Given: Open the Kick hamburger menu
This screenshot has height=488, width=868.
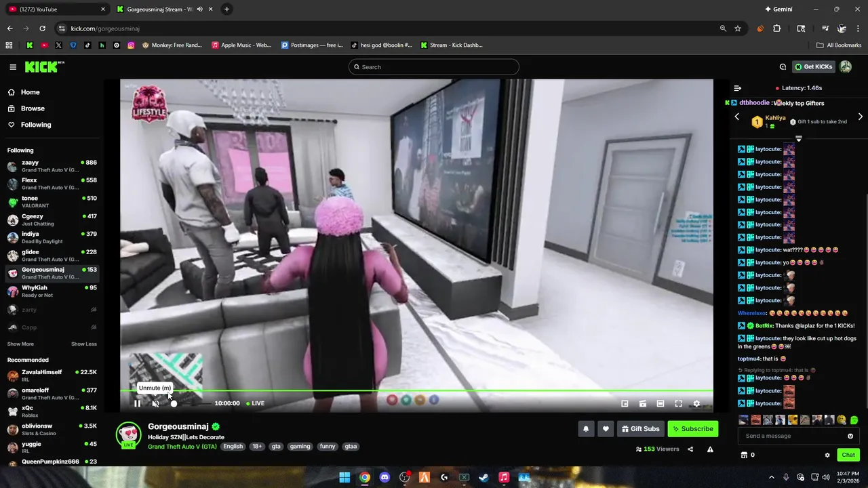Looking at the screenshot, I should 13,66.
